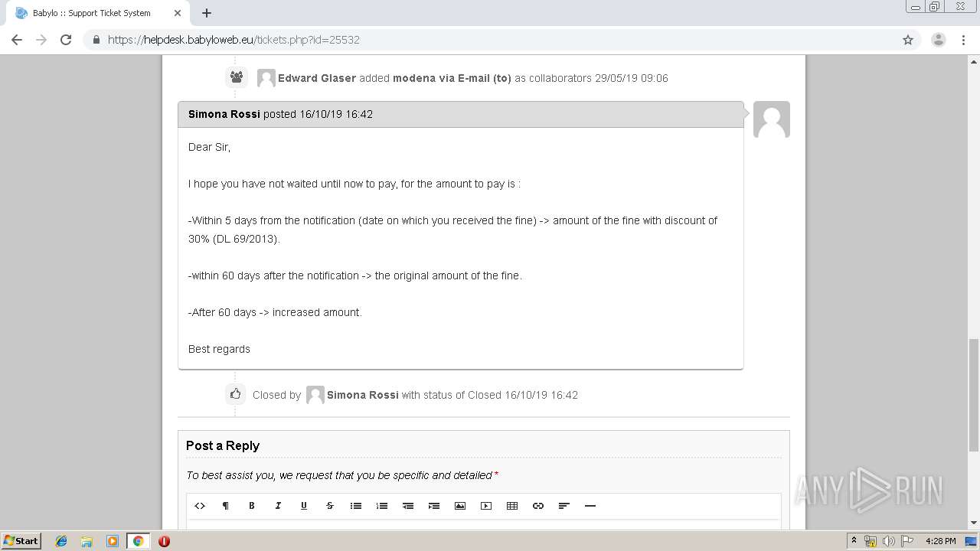The image size is (980, 551).
Task: Click the thumbs-up closed status icon
Action: tap(236, 394)
